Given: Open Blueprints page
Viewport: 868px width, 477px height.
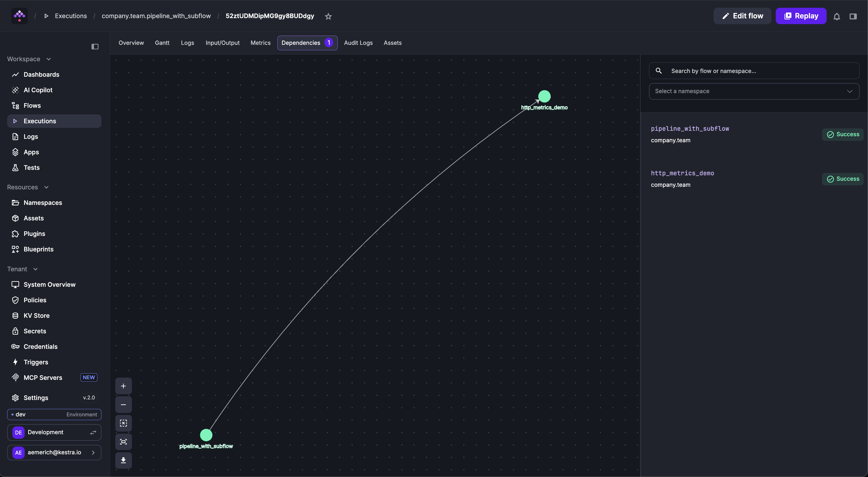Looking at the screenshot, I should pos(54,249).
